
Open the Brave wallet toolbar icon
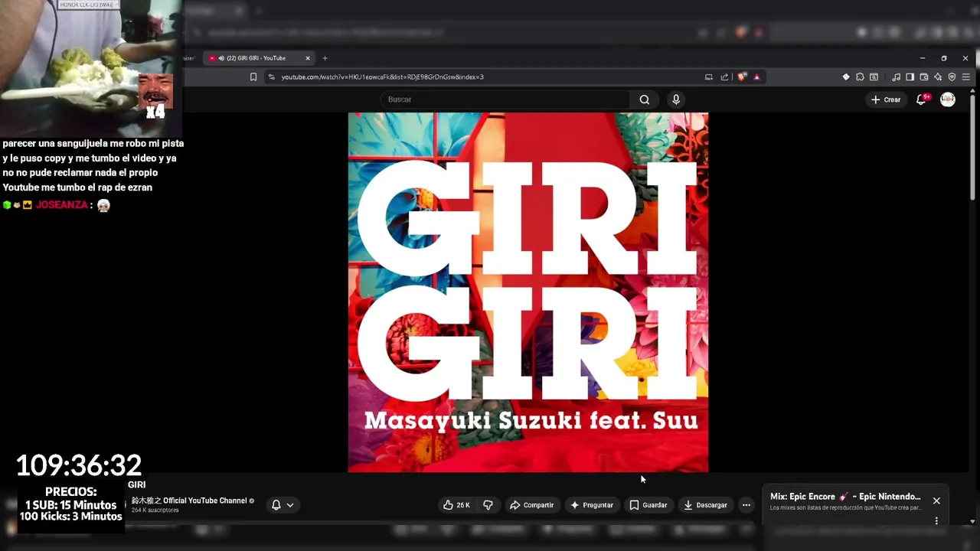coord(924,77)
